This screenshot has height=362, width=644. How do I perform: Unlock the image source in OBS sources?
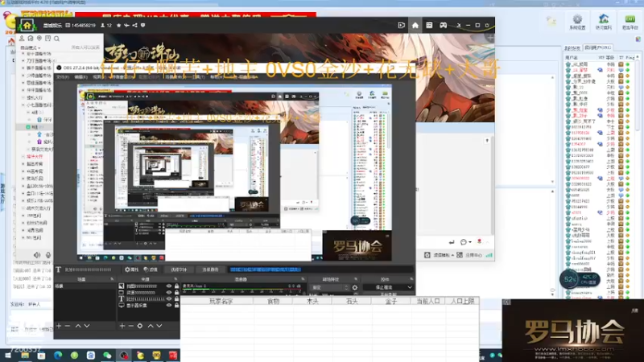tap(176, 286)
